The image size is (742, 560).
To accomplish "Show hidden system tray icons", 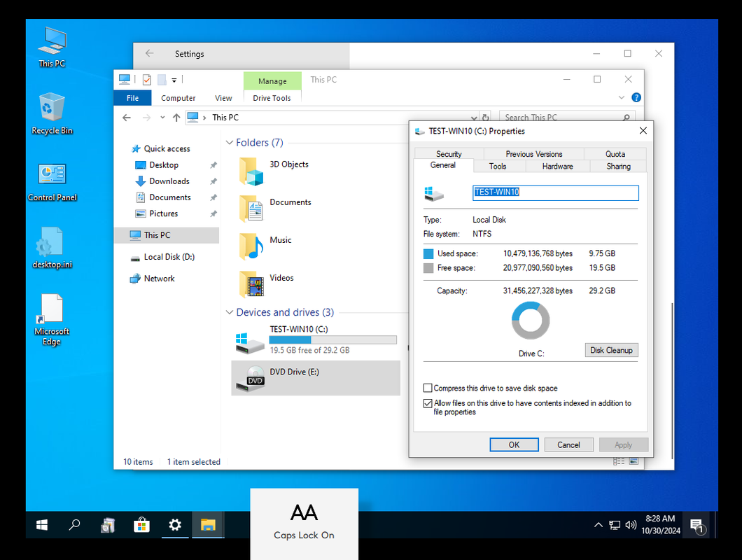I will (x=598, y=524).
